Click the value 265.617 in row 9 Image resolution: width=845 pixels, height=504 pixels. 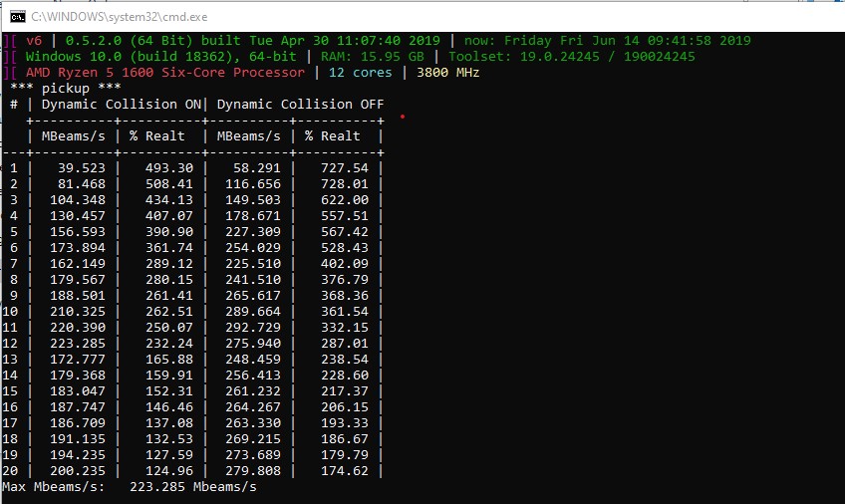coord(253,296)
